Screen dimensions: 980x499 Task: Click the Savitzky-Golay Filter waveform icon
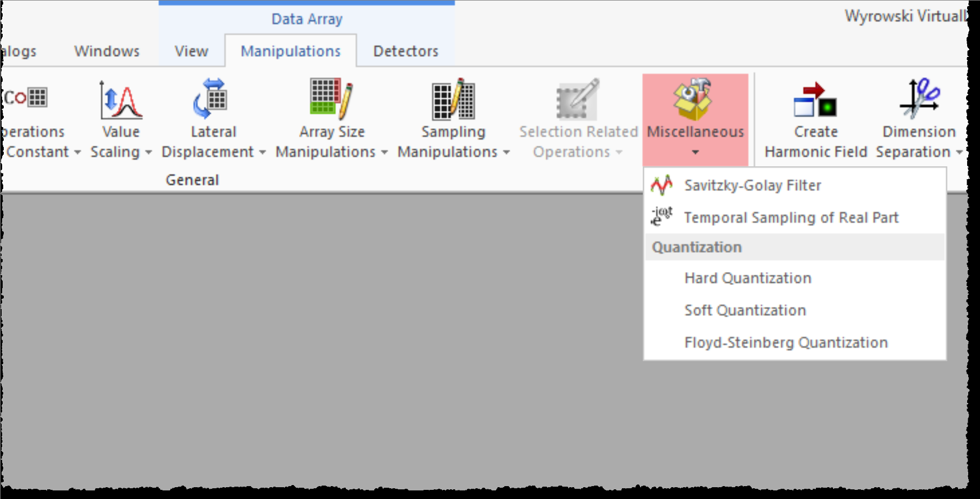pyautogui.click(x=662, y=185)
